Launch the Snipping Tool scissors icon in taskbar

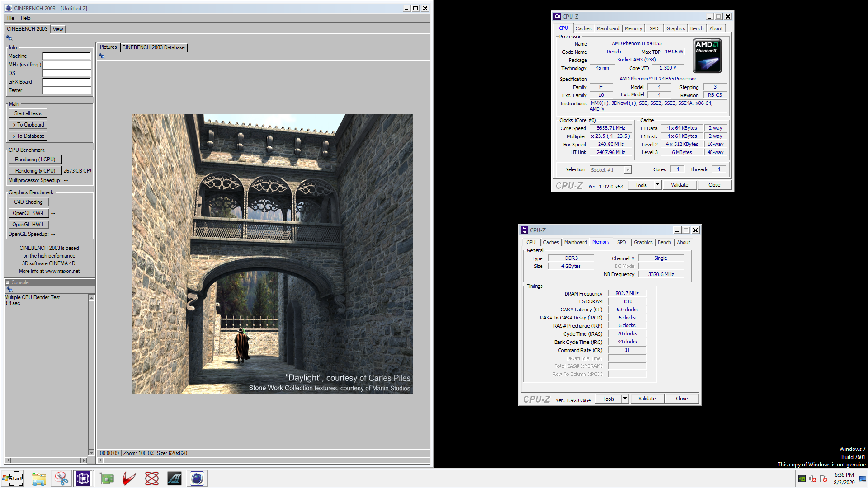(x=61, y=479)
